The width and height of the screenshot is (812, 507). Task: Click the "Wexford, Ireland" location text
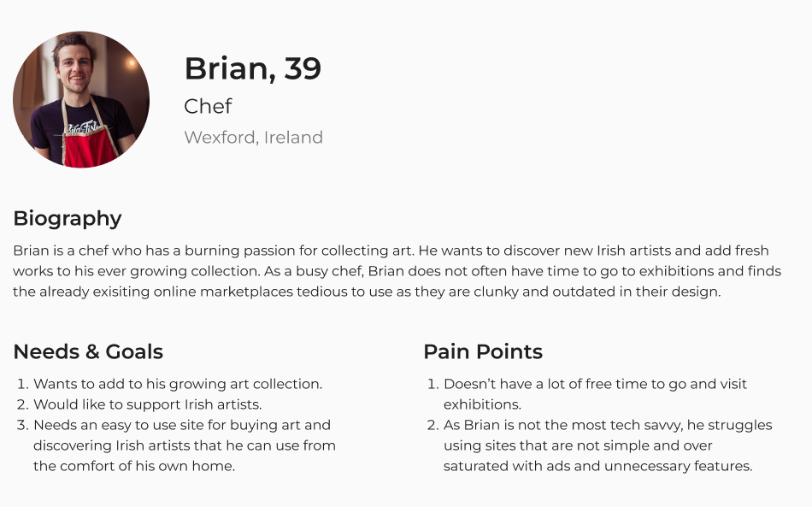click(x=253, y=138)
